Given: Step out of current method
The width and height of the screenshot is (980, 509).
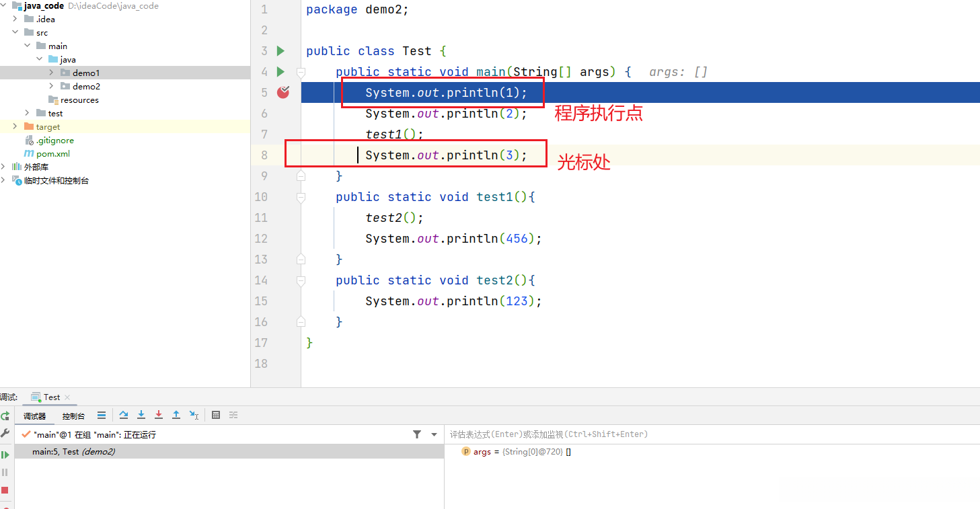Looking at the screenshot, I should pos(176,416).
